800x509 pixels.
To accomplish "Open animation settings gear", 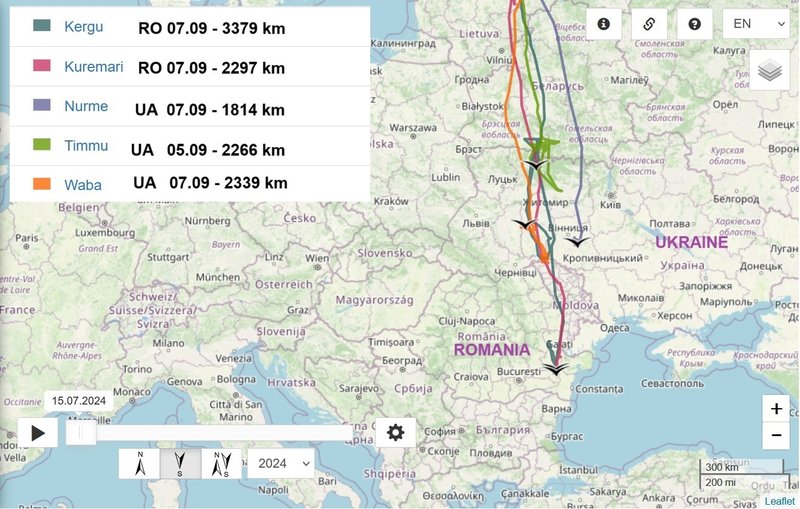I will pyautogui.click(x=395, y=433).
